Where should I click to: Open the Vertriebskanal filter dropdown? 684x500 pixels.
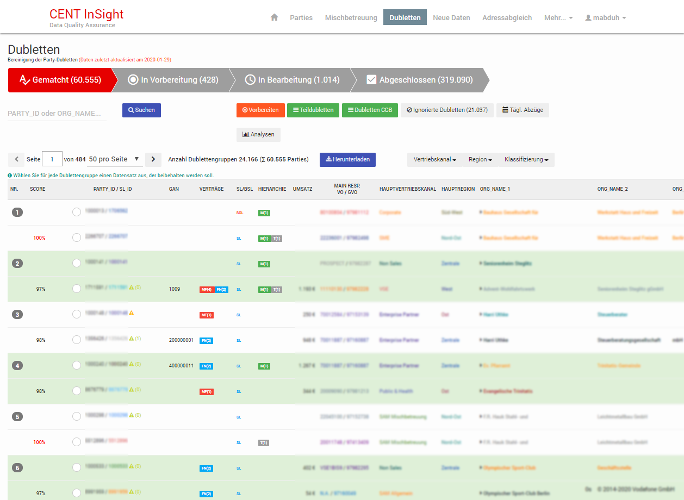435,159
